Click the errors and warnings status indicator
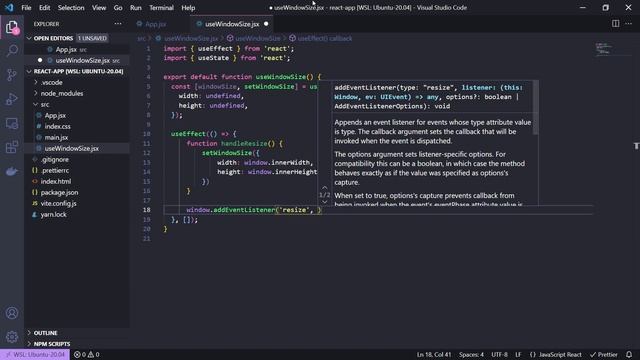The height and width of the screenshot is (360, 640). click(87, 354)
